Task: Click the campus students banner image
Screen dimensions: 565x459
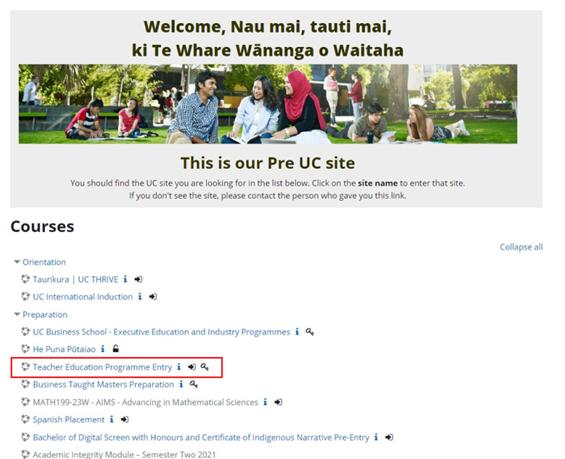Action: [x=268, y=104]
